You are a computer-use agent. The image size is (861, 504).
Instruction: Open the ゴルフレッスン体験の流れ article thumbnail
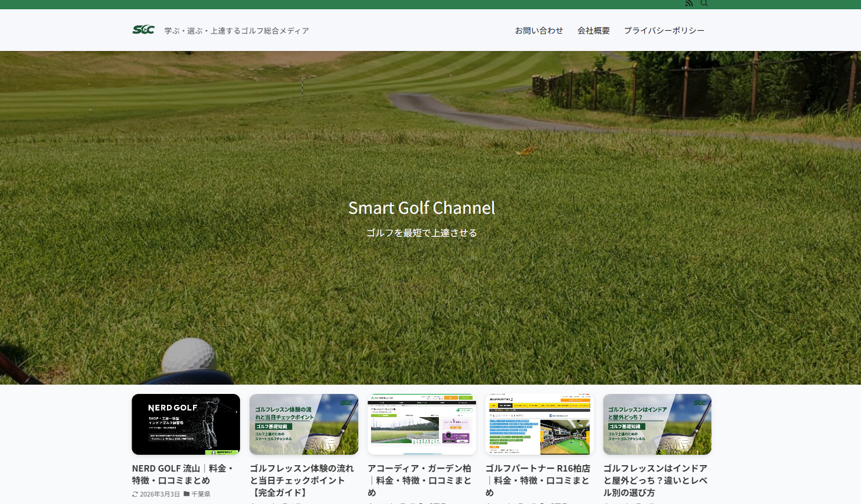(304, 424)
